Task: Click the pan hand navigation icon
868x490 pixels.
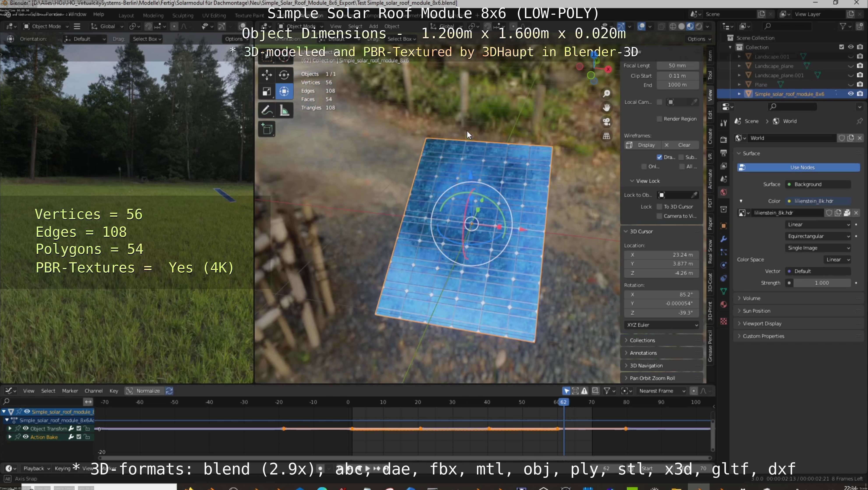Action: (x=607, y=107)
